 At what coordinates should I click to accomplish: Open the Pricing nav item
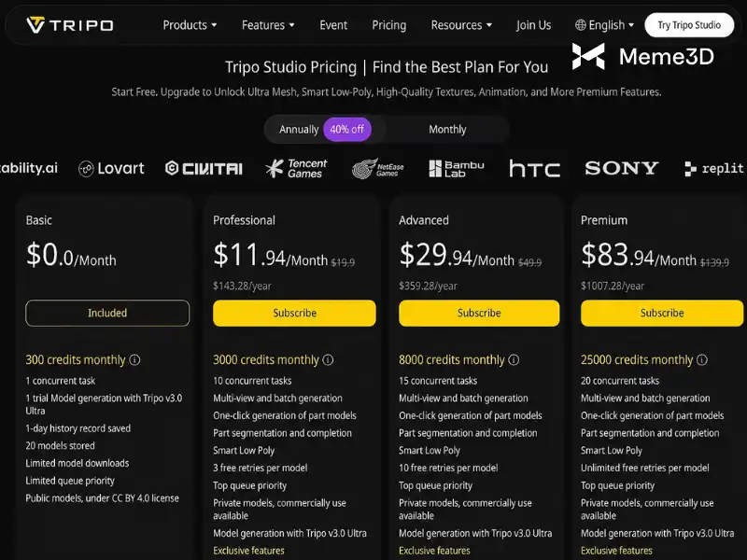coord(389,25)
